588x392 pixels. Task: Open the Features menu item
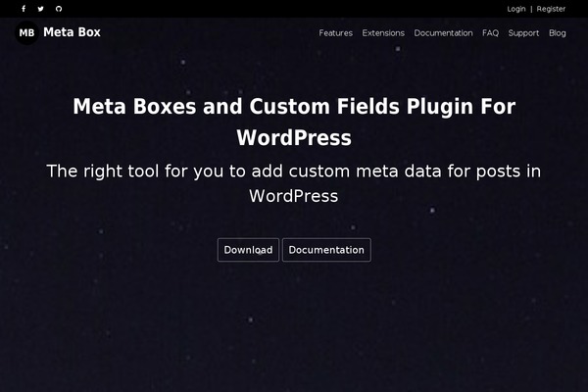click(x=335, y=33)
